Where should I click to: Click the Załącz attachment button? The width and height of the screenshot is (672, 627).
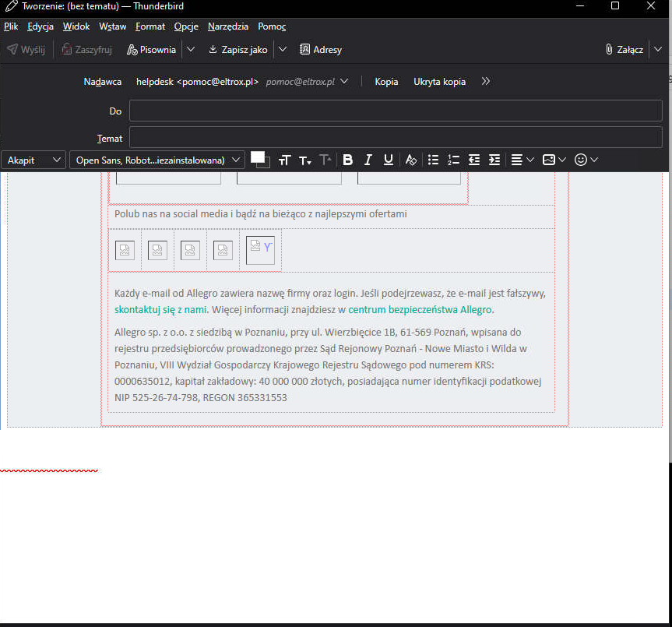click(625, 49)
